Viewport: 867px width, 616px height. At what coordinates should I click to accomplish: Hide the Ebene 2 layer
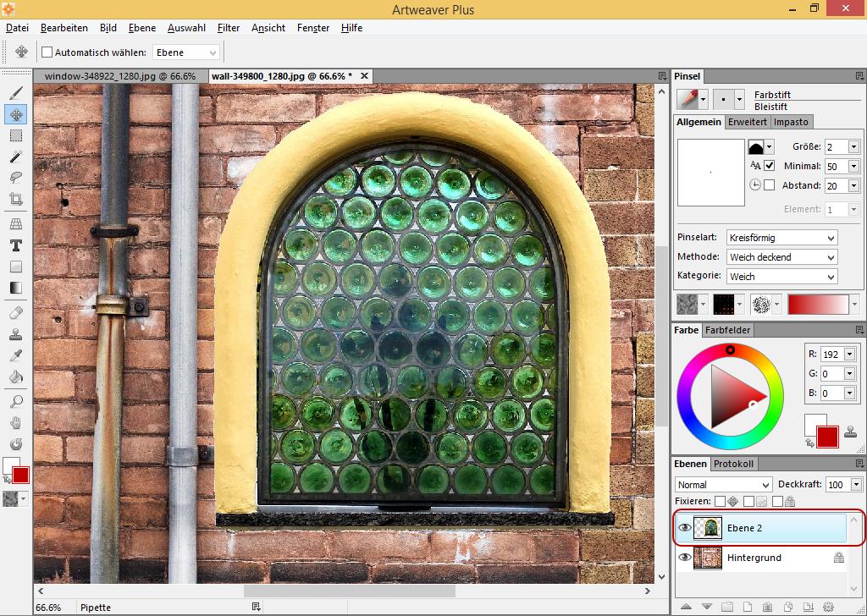coord(684,528)
